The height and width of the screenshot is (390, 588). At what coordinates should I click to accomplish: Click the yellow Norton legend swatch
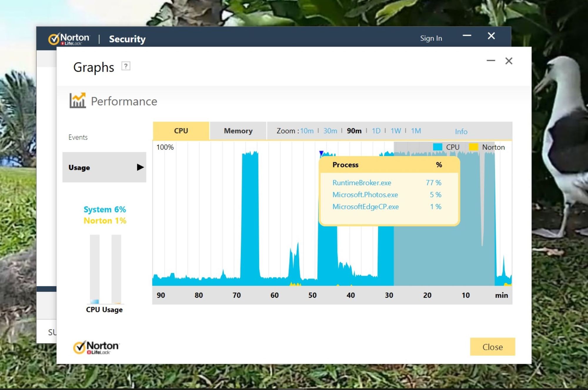473,147
